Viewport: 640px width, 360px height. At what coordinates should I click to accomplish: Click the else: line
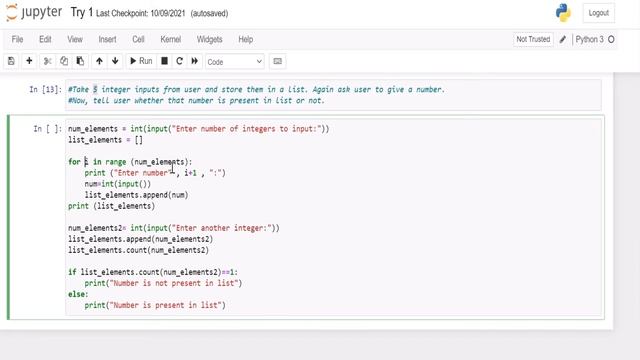[x=78, y=294]
